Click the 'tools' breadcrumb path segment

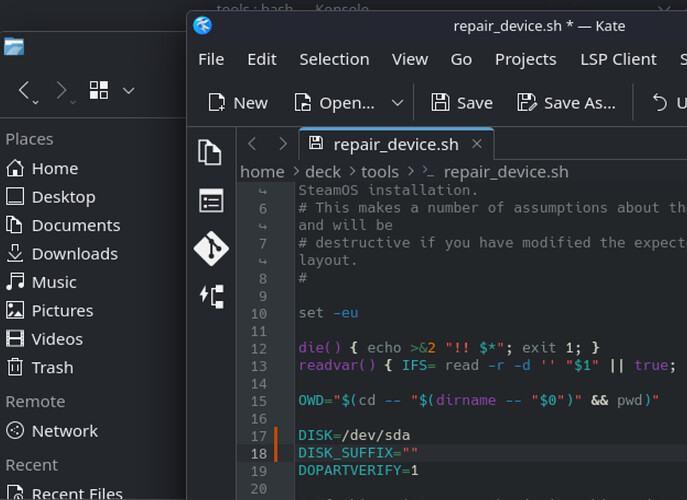380,172
